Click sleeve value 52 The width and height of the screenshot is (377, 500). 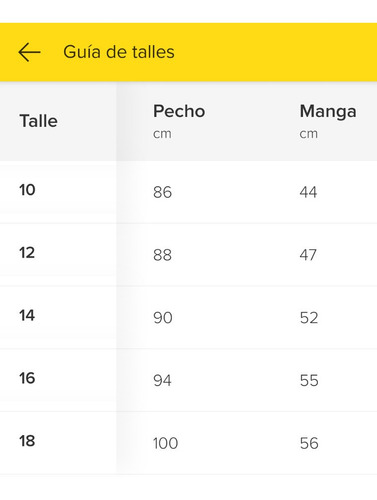pos(309,318)
